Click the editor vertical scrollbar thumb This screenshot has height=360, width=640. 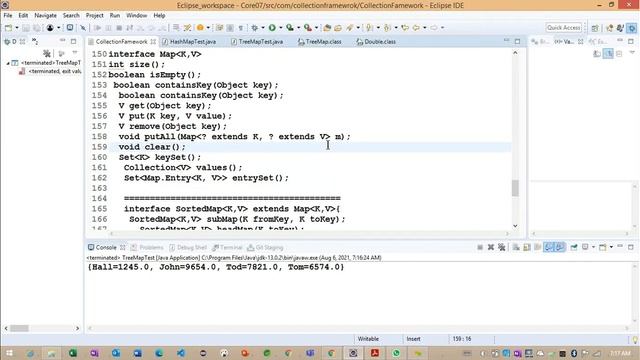coord(515,188)
